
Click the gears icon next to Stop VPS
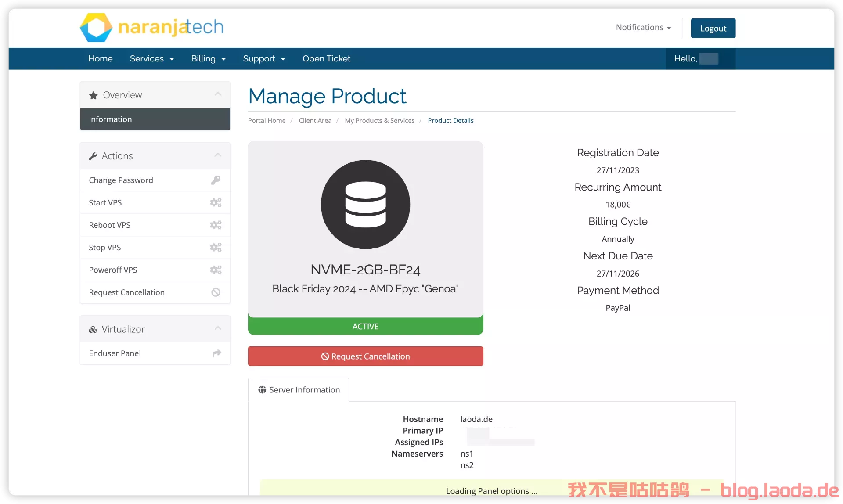[x=216, y=247]
